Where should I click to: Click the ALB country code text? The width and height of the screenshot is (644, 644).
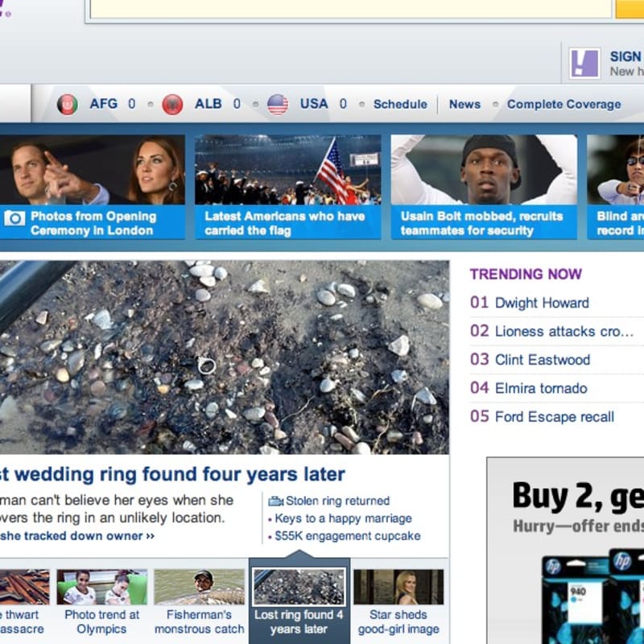click(x=208, y=104)
